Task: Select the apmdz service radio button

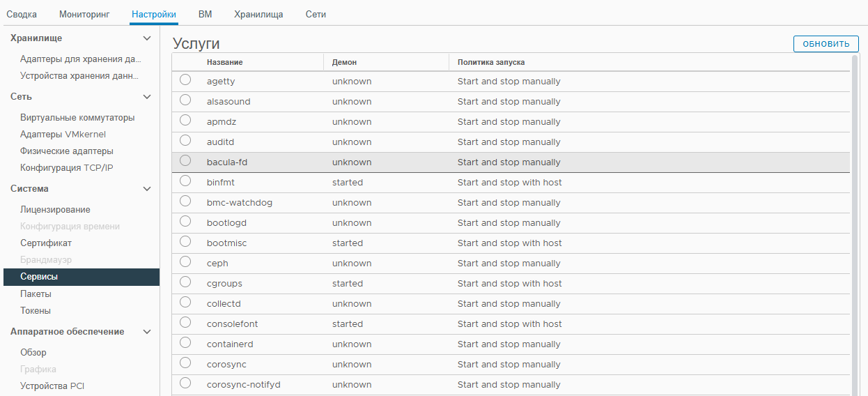Action: (185, 120)
